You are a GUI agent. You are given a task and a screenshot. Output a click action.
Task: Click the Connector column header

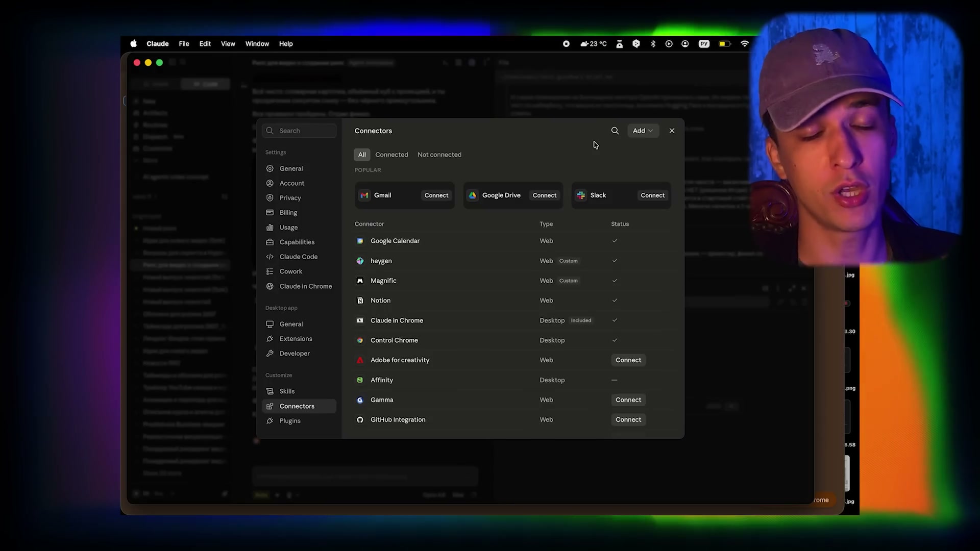pyautogui.click(x=369, y=224)
